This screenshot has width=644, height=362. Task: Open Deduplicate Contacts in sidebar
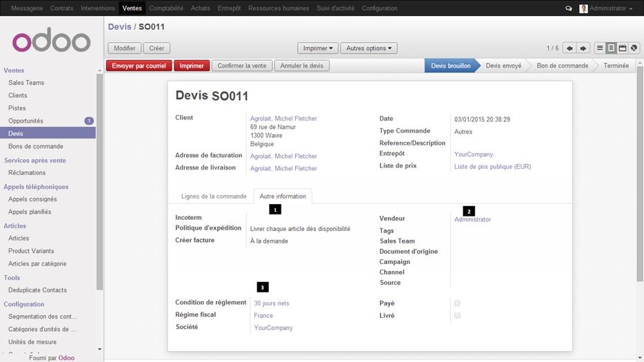tap(37, 290)
